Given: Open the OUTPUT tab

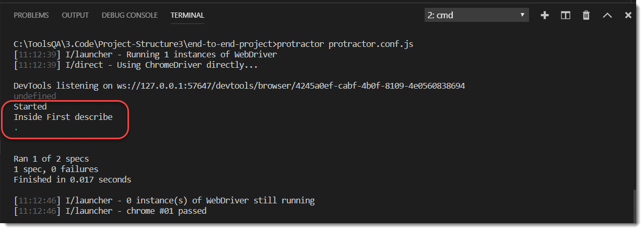Looking at the screenshot, I should [75, 15].
